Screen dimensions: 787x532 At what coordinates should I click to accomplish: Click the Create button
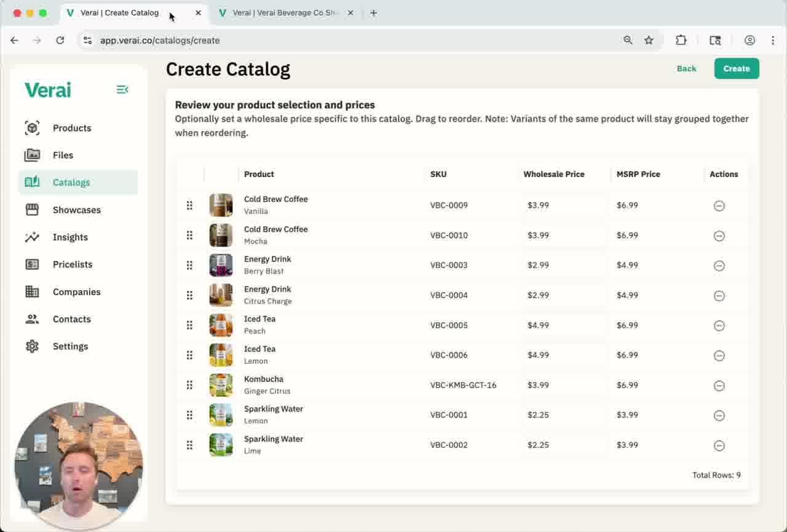pyautogui.click(x=737, y=68)
